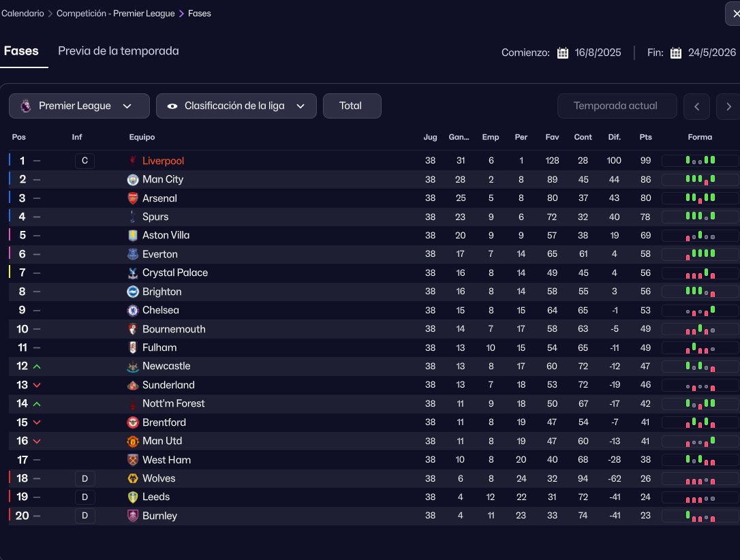Click the Man City club badge
Viewport: 740px width, 560px height.
click(133, 180)
